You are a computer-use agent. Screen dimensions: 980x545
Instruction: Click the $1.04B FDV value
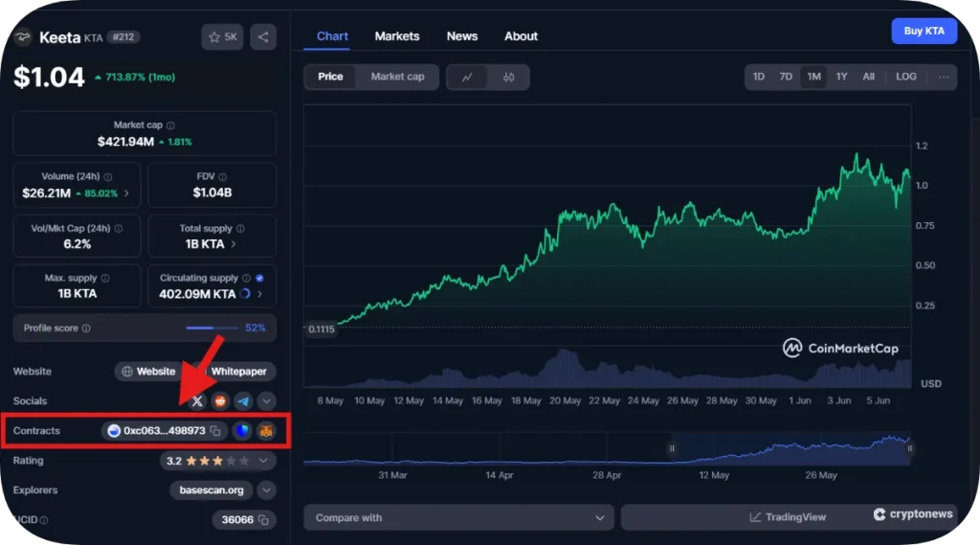(212, 193)
